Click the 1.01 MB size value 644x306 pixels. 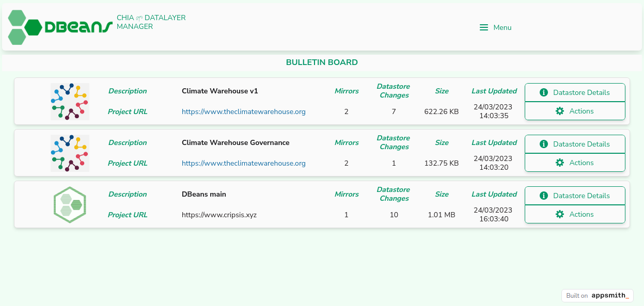click(x=442, y=215)
